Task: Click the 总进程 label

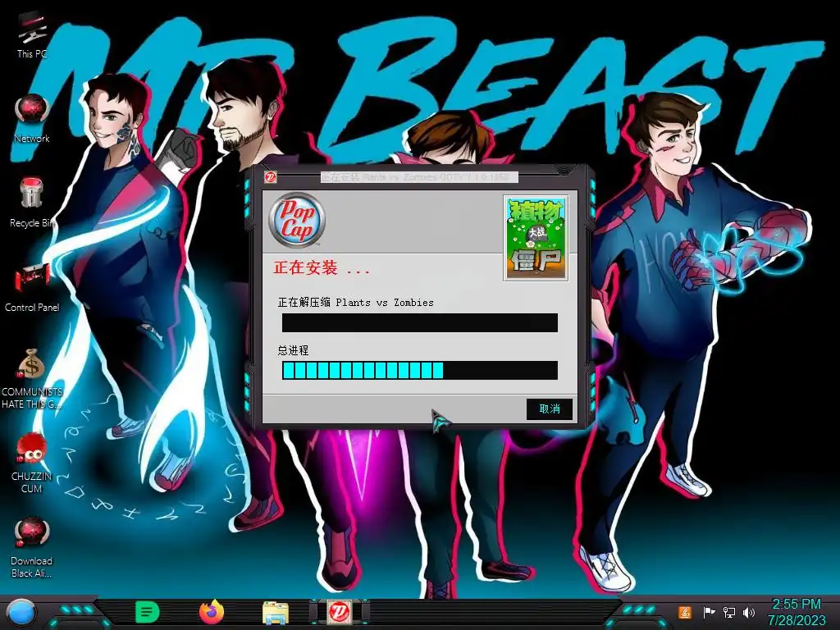Action: pyautogui.click(x=293, y=350)
